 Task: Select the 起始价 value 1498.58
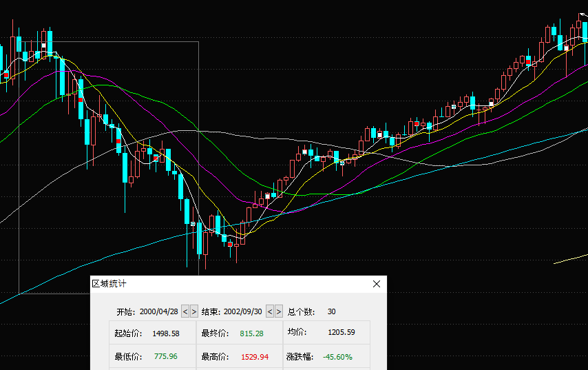[166, 333]
